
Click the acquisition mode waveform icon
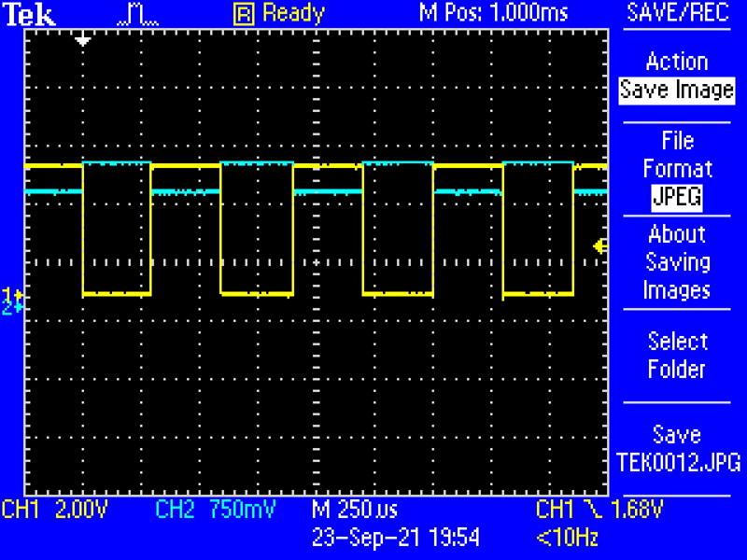click(137, 15)
